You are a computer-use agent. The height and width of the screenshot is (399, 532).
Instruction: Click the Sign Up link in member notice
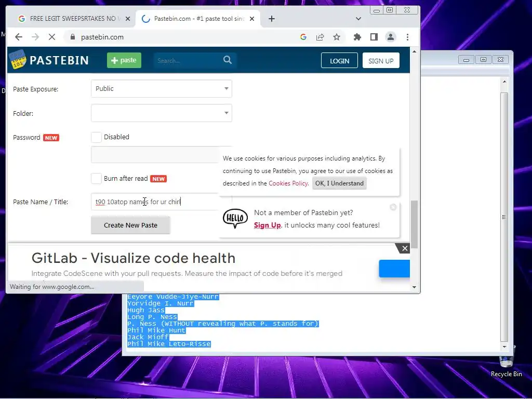point(268,225)
